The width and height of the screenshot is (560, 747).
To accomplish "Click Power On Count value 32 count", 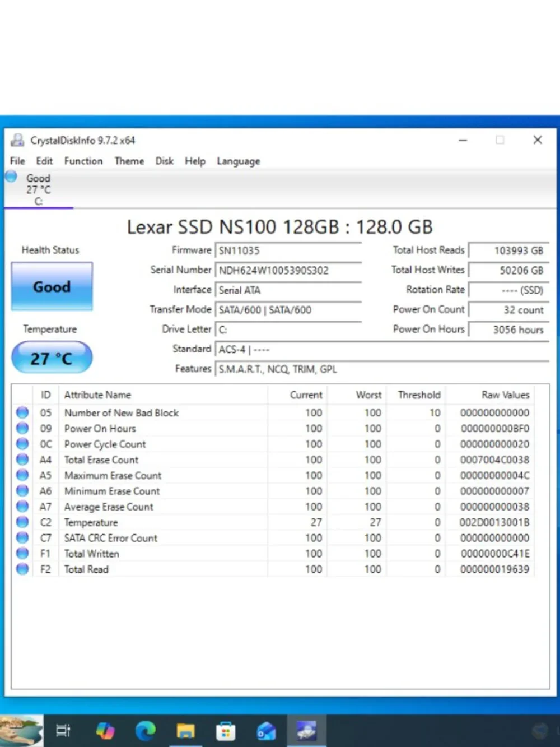I will tap(508, 310).
